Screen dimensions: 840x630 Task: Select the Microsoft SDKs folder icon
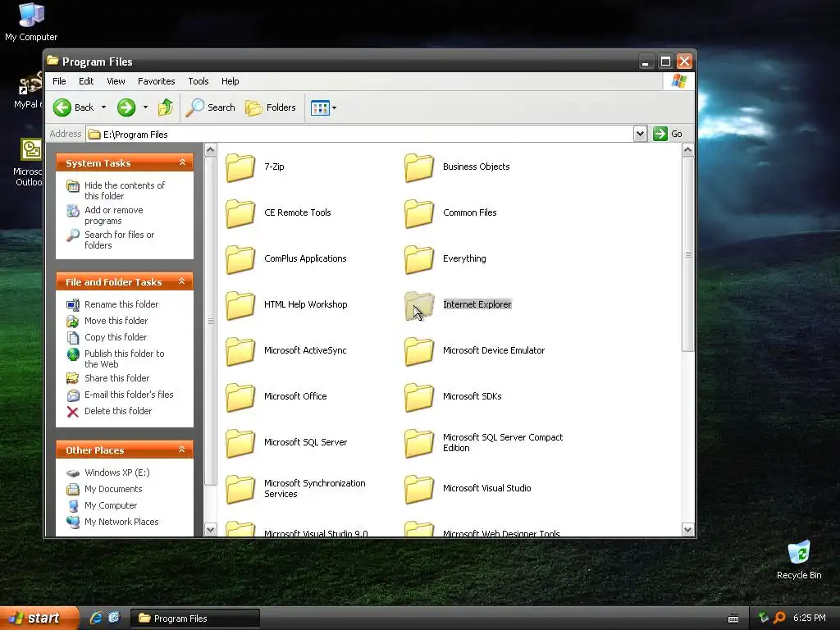pos(419,398)
